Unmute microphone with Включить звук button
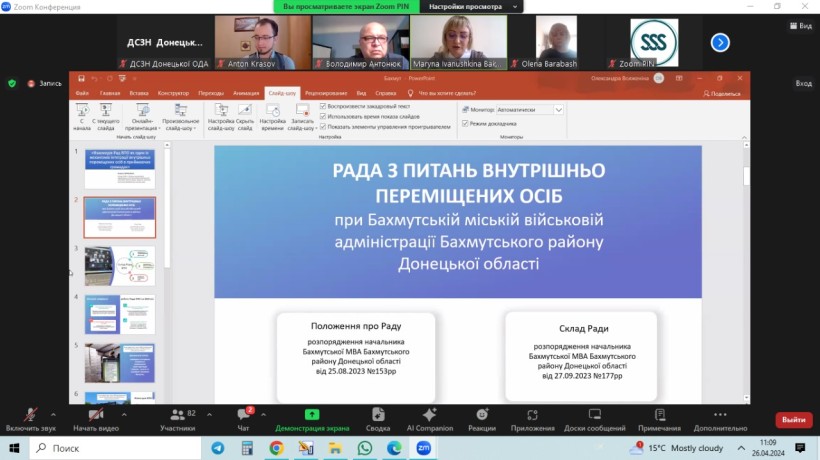Screen dimensions: 820x460 [x=29, y=416]
